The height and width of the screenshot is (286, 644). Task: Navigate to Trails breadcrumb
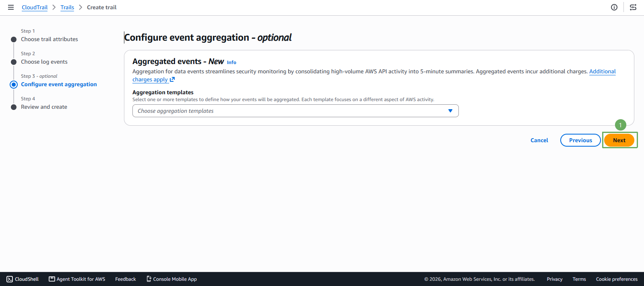(x=67, y=7)
